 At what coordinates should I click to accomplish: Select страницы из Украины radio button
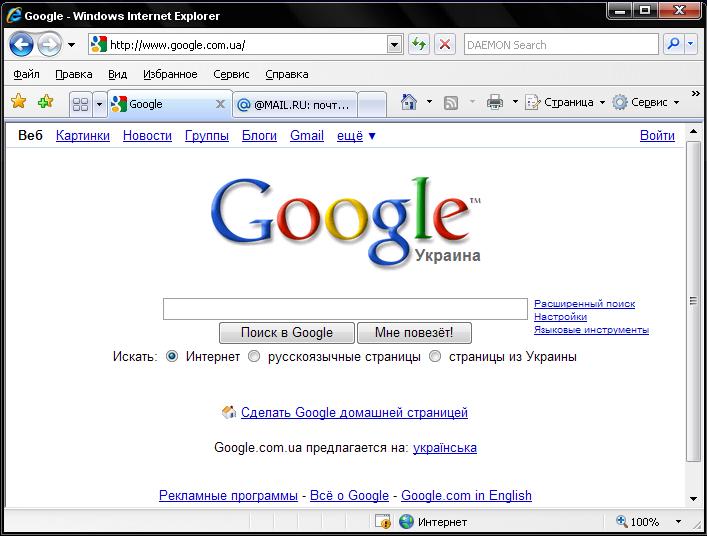click(x=435, y=357)
